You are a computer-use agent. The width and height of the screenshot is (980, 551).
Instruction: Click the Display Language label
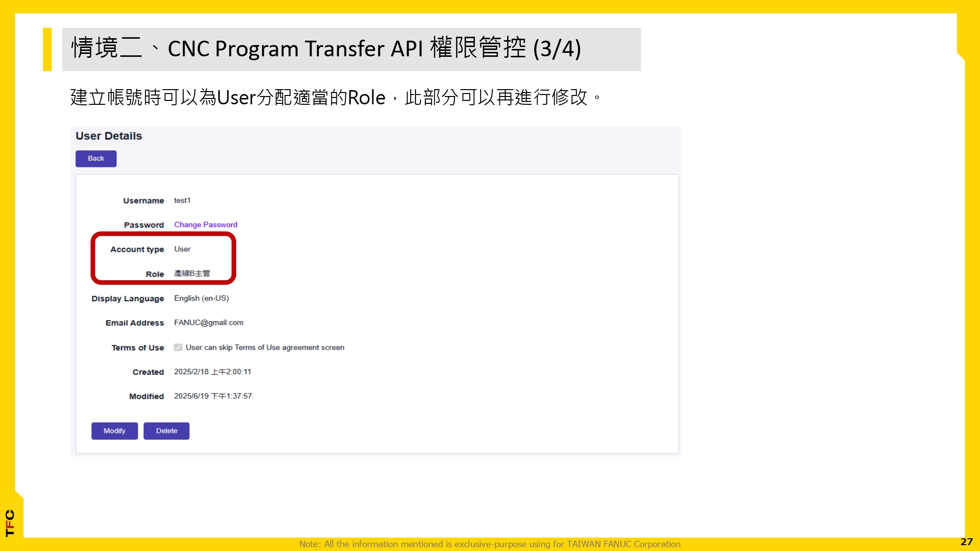coord(128,298)
